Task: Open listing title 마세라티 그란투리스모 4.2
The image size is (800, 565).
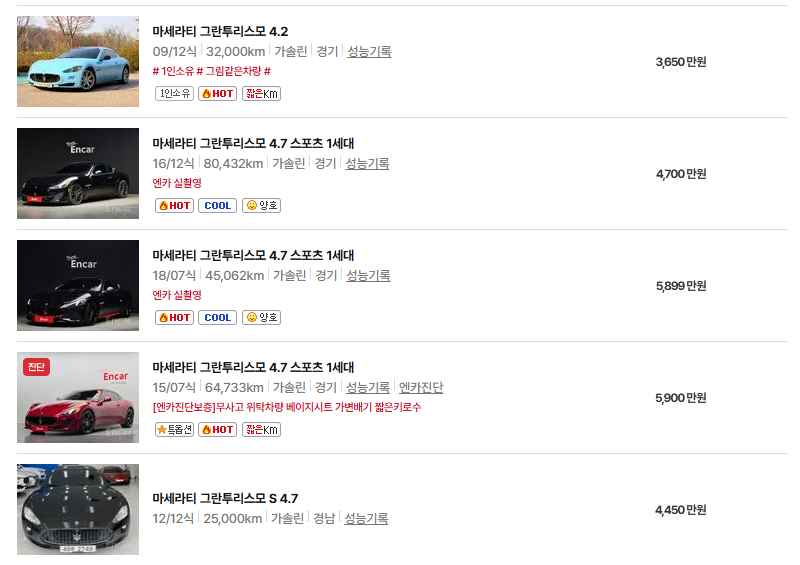Action: pyautogui.click(x=220, y=32)
